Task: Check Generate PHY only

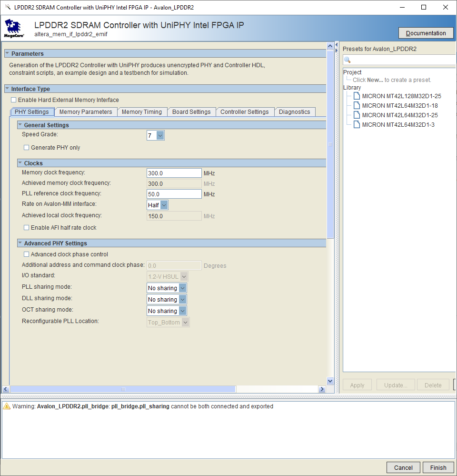Action: click(26, 148)
